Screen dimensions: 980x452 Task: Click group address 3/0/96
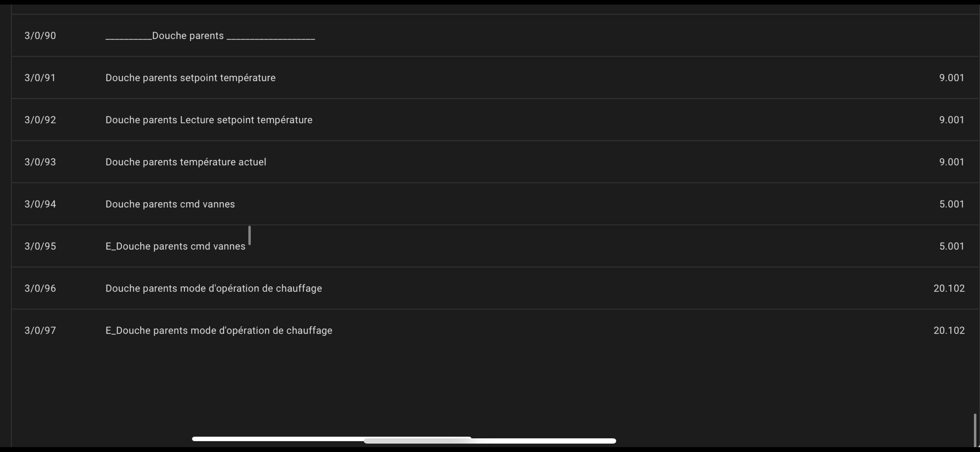coord(40,288)
